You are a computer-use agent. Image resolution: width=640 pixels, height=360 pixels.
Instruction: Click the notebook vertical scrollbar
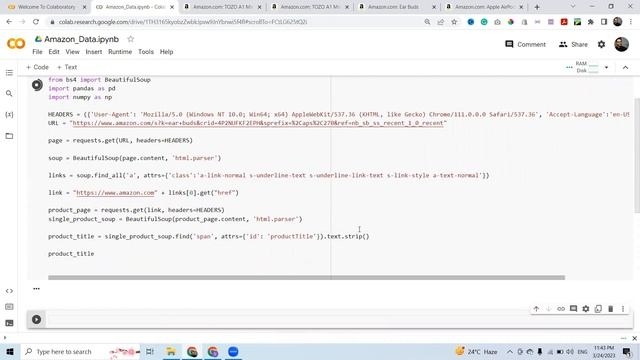pos(637,155)
